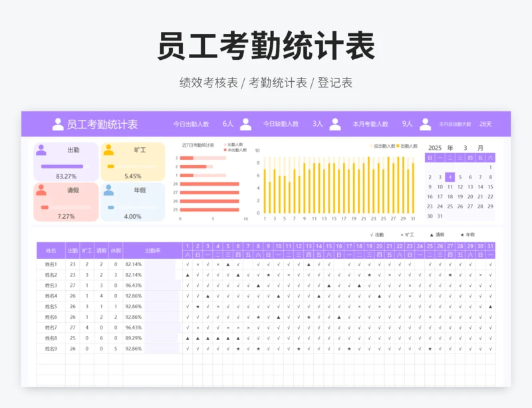The width and height of the screenshot is (532, 408).
Task: Click the calendar year value 2025
Action: pos(435,148)
